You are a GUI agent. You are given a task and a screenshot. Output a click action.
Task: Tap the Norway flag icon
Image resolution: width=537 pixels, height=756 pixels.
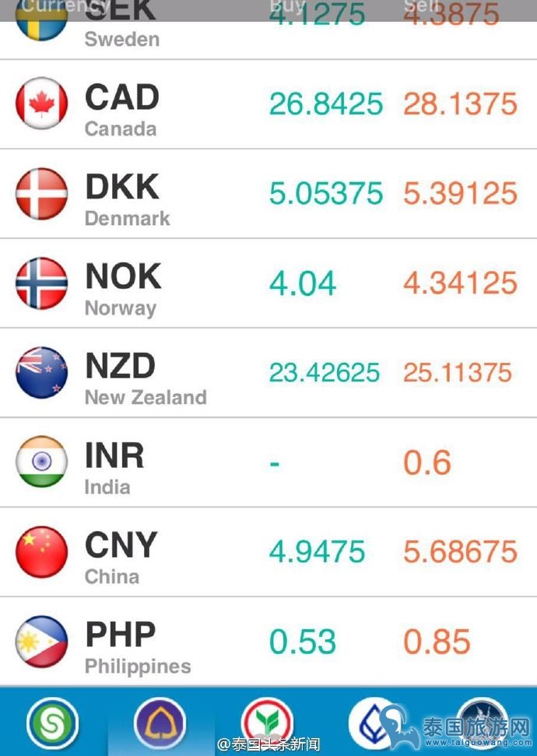pos(41,283)
